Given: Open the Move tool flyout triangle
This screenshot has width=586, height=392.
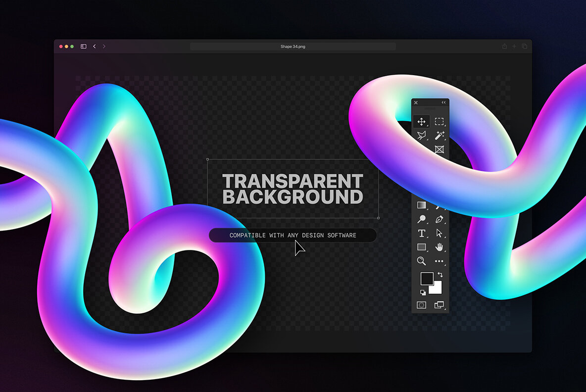Looking at the screenshot, I should click(427, 126).
